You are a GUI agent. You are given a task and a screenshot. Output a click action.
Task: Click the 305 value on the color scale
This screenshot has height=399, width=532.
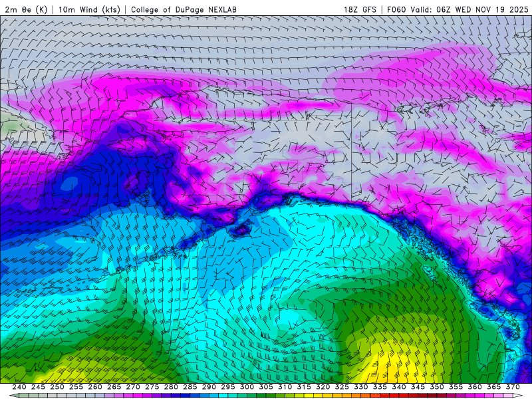point(266,387)
